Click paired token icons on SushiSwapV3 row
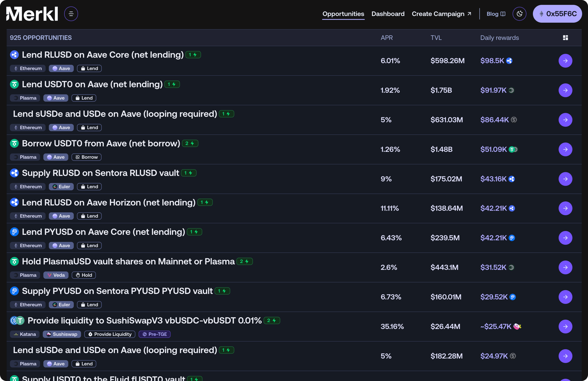The height and width of the screenshot is (381, 588). (x=17, y=321)
